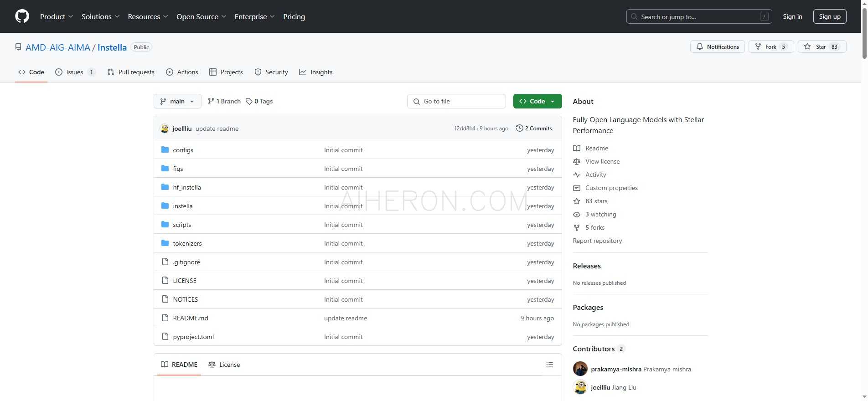The width and height of the screenshot is (868, 401).
Task: Open the 2 Commits history
Action: [534, 129]
